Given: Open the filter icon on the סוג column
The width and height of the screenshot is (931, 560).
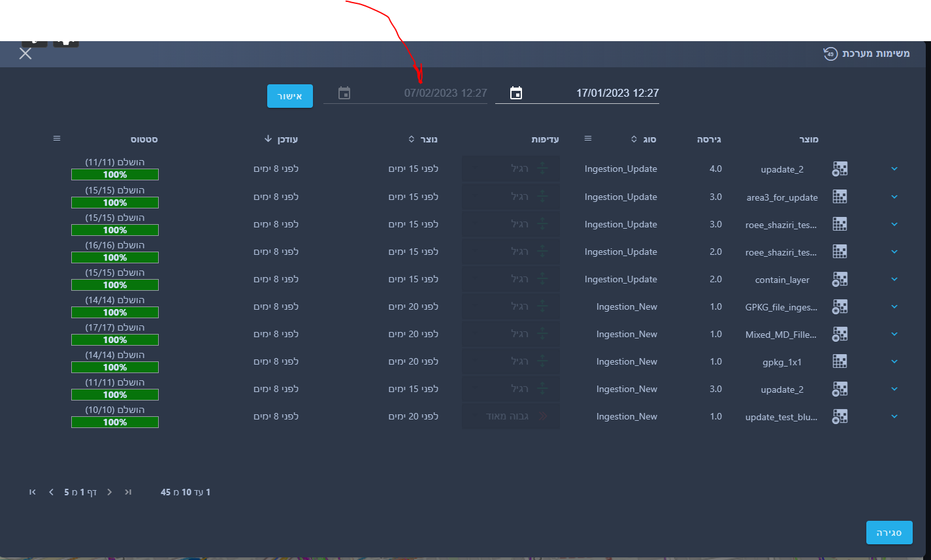Looking at the screenshot, I should [x=587, y=138].
